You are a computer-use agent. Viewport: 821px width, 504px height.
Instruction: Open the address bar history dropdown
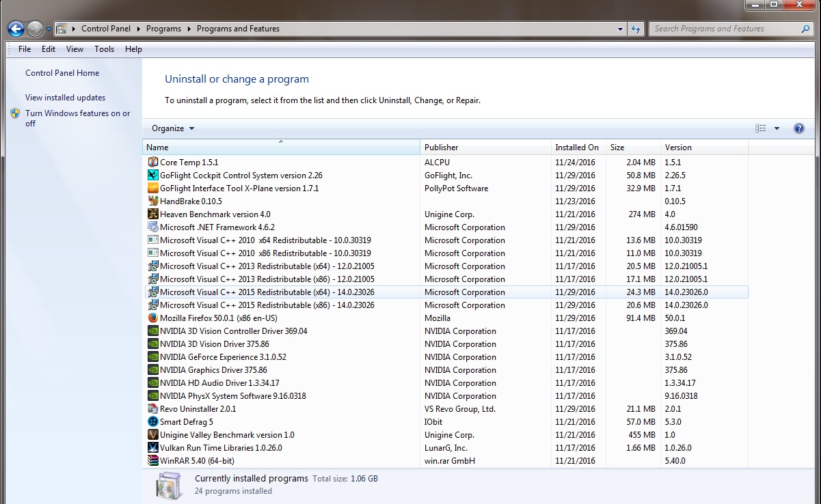(620, 29)
